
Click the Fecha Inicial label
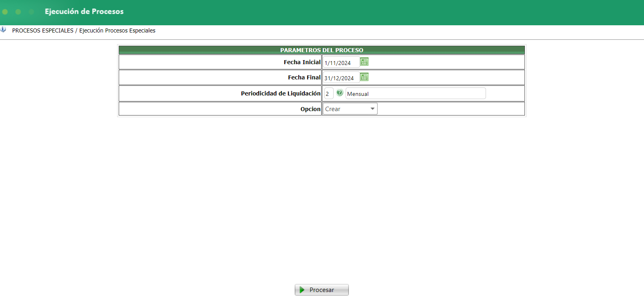click(x=302, y=62)
